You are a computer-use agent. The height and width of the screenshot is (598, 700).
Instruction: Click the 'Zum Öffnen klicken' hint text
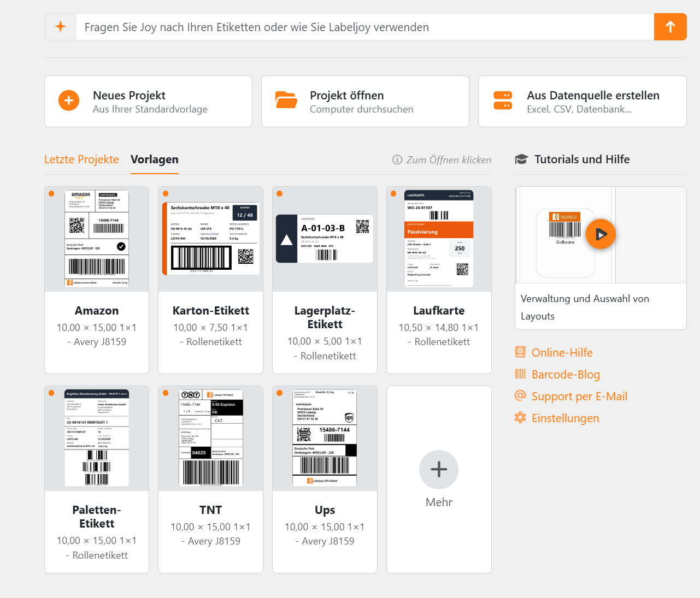point(449,159)
